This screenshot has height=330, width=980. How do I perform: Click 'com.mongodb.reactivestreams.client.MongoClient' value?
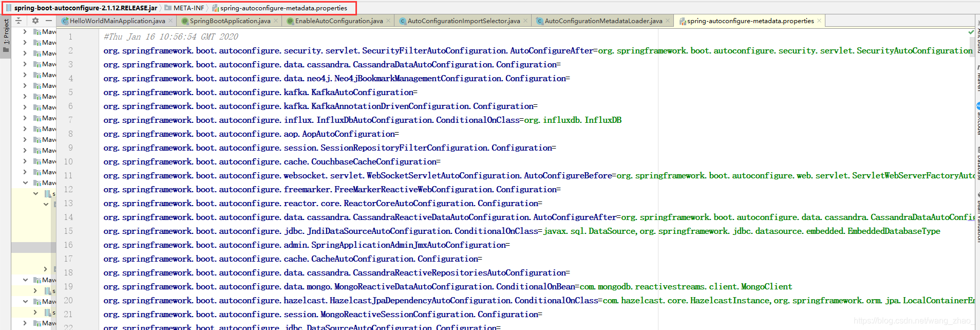[x=686, y=286]
